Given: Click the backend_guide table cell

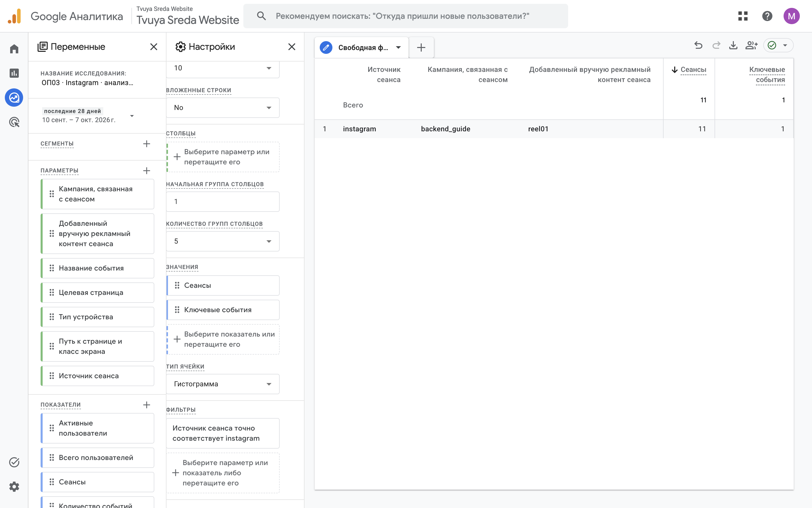Looking at the screenshot, I should click(445, 129).
